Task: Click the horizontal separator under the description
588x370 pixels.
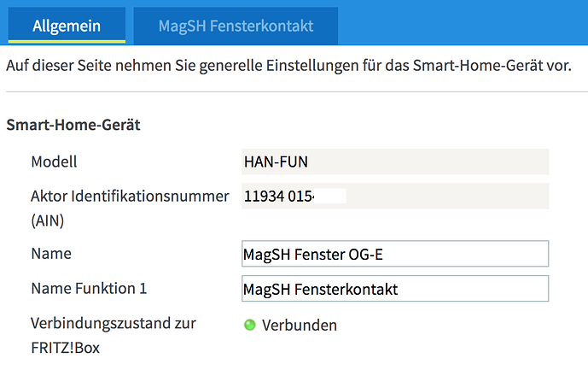Action: tap(294, 91)
